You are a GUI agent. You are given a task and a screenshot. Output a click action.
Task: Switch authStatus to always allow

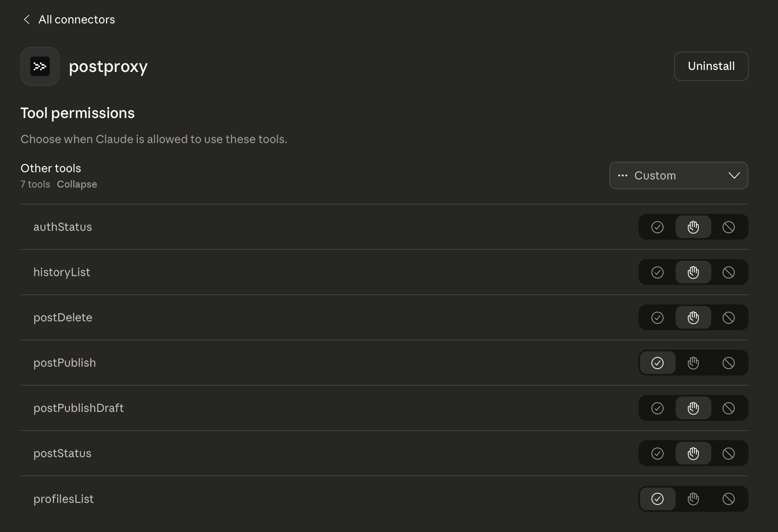pyautogui.click(x=657, y=227)
